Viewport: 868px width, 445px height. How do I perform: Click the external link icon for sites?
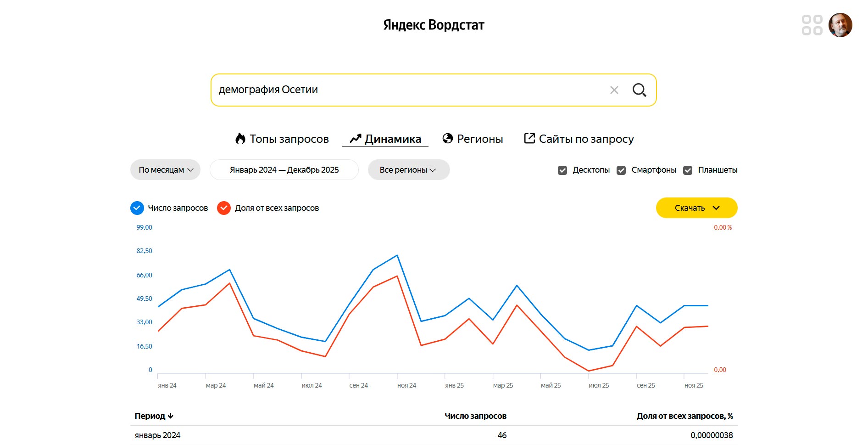point(529,138)
